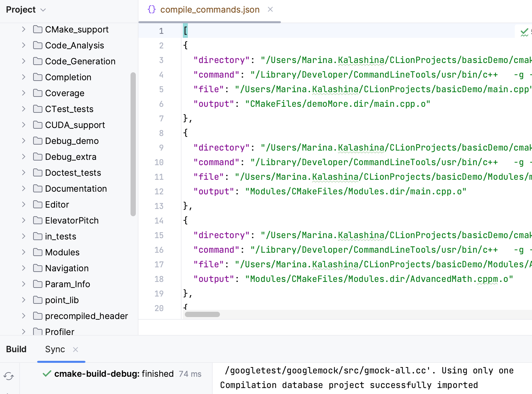Screen dimensions: 532x394
Task: Click the reload icon in the Build panel
Action: pos(9,376)
